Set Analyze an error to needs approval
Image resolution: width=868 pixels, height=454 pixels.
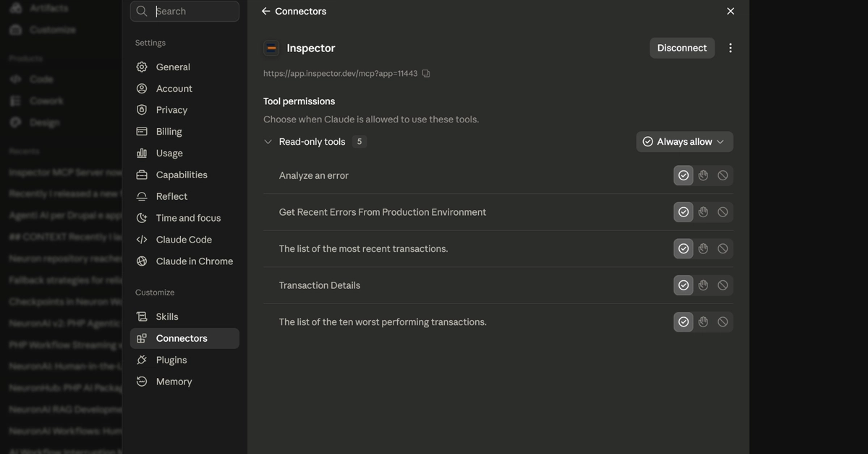click(703, 175)
